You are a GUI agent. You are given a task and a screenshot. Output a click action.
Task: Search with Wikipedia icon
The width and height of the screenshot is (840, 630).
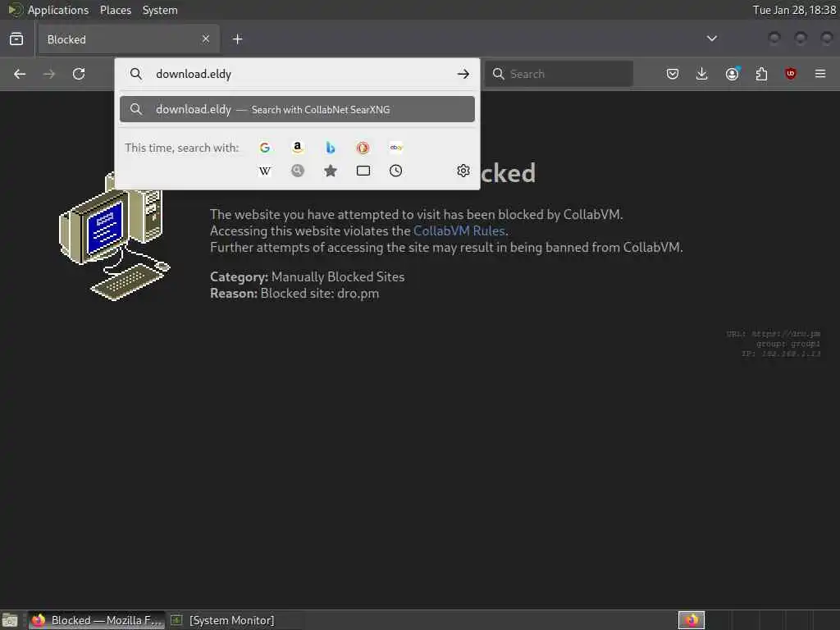coord(265,171)
